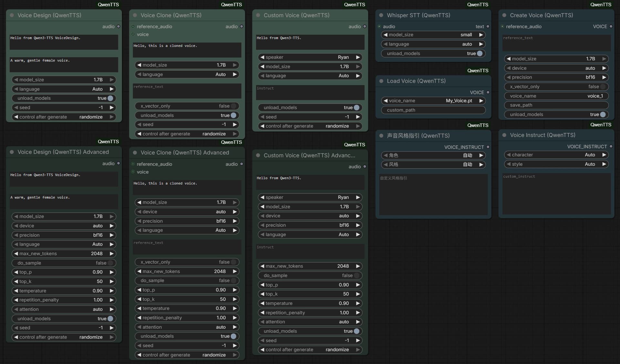Click Custom Voice Advanced audio output connector
Viewport: 620px width, 364px height.
click(x=365, y=167)
